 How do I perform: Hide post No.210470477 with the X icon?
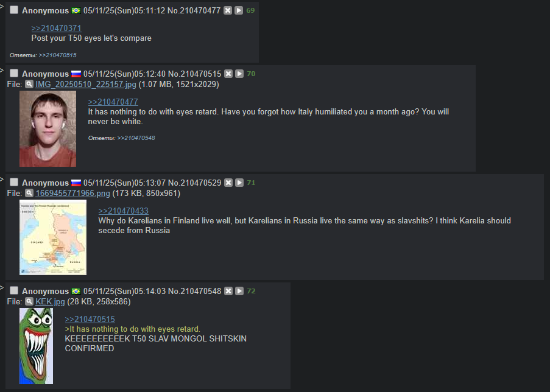tap(228, 10)
